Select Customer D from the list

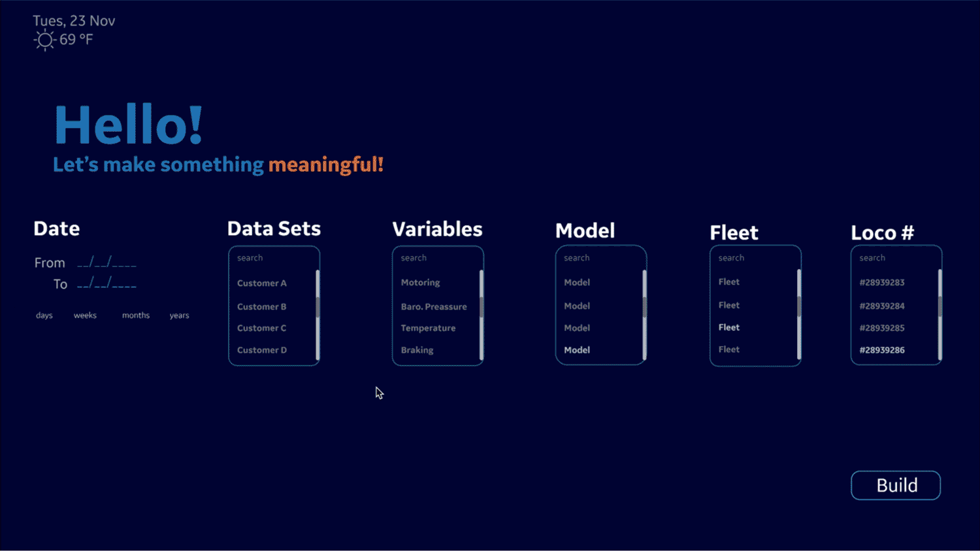pyautogui.click(x=262, y=350)
